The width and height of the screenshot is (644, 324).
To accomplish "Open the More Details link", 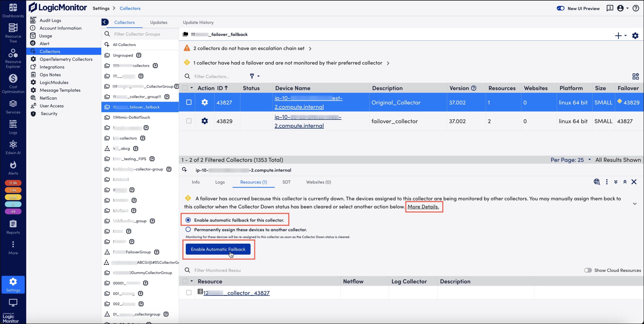I will [423, 207].
